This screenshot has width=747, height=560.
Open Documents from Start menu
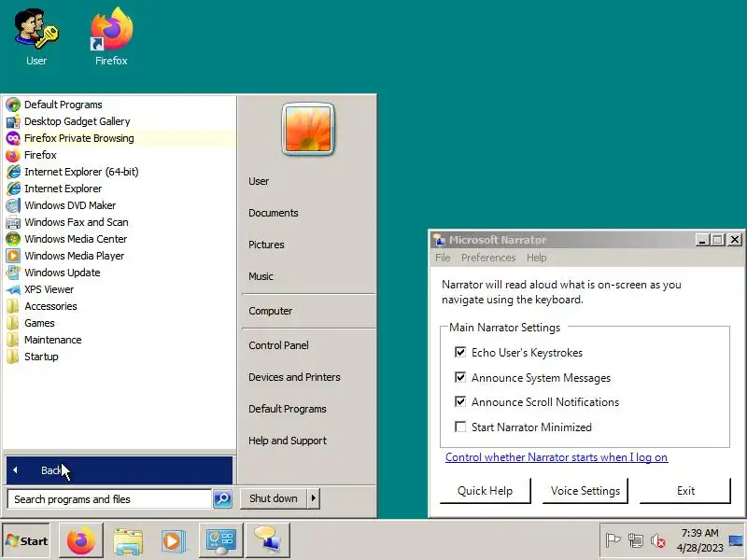pyautogui.click(x=274, y=213)
